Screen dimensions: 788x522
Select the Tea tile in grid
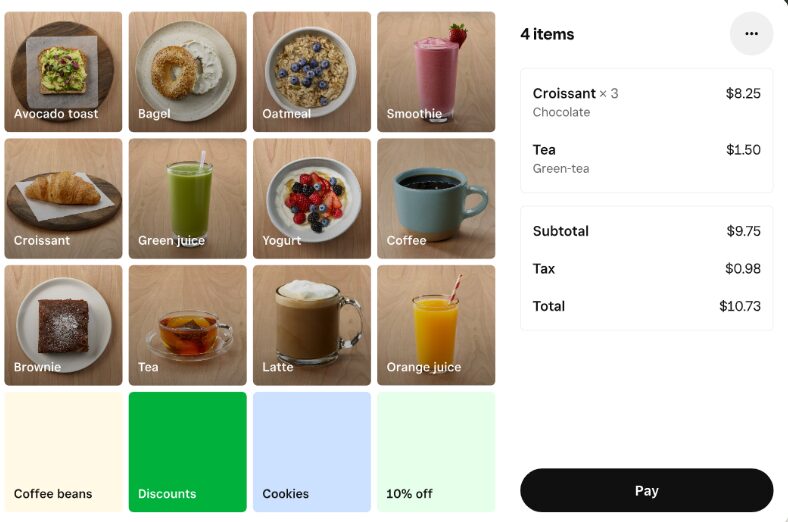pyautogui.click(x=187, y=325)
